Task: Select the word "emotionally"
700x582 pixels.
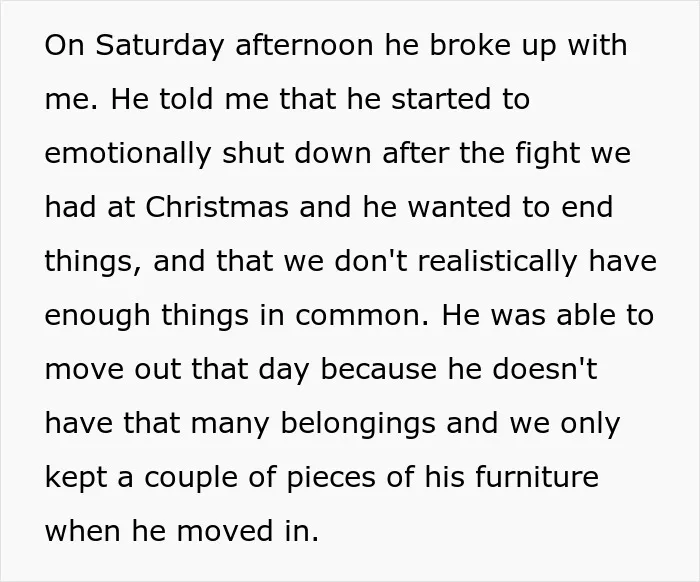Action: [128, 154]
